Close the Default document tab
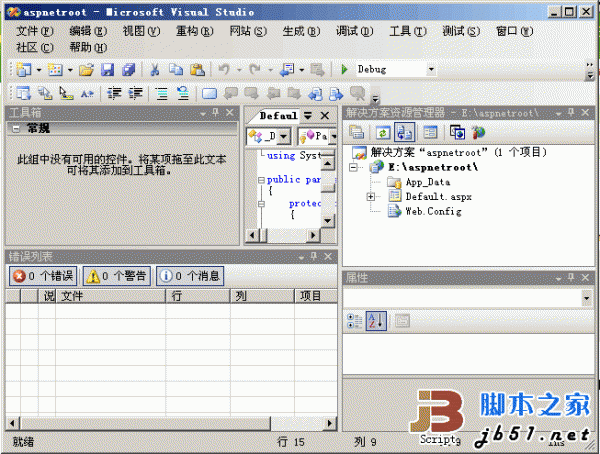The height and width of the screenshot is (454, 600). pyautogui.click(x=325, y=115)
